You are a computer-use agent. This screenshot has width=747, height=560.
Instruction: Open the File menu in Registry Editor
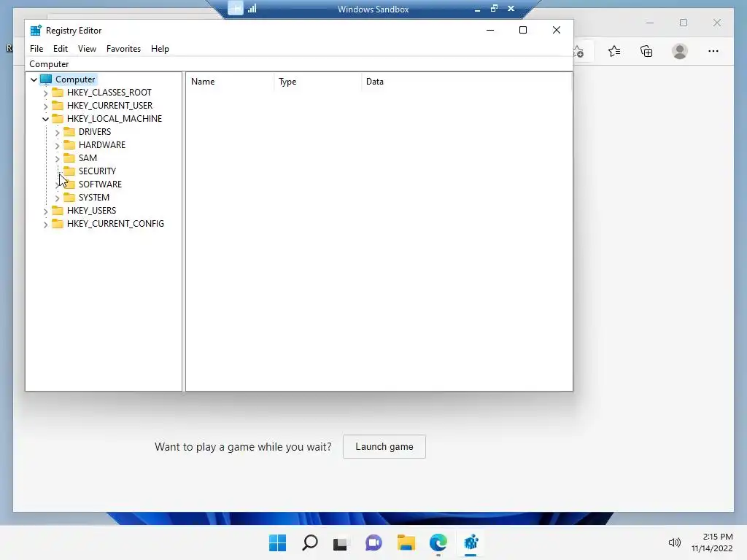pos(36,49)
